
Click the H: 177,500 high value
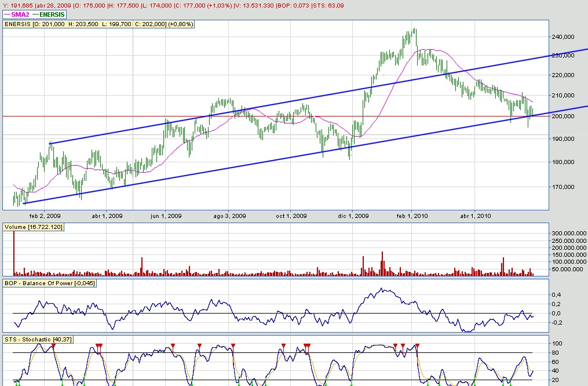point(124,6)
